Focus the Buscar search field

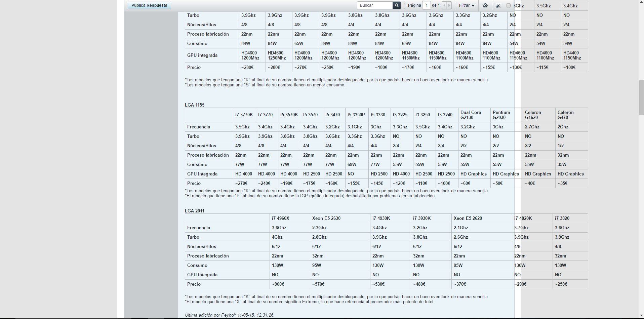point(375,5)
